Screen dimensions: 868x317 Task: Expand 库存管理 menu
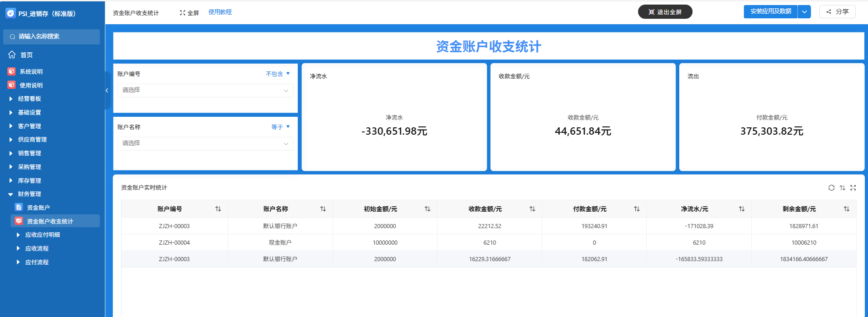11,180
